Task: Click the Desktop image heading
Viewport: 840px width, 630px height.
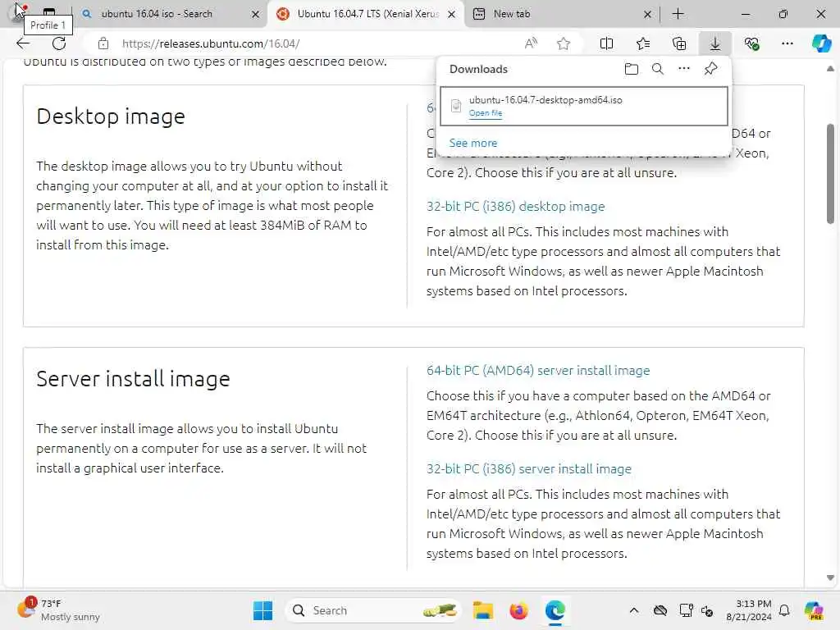Action: click(111, 116)
